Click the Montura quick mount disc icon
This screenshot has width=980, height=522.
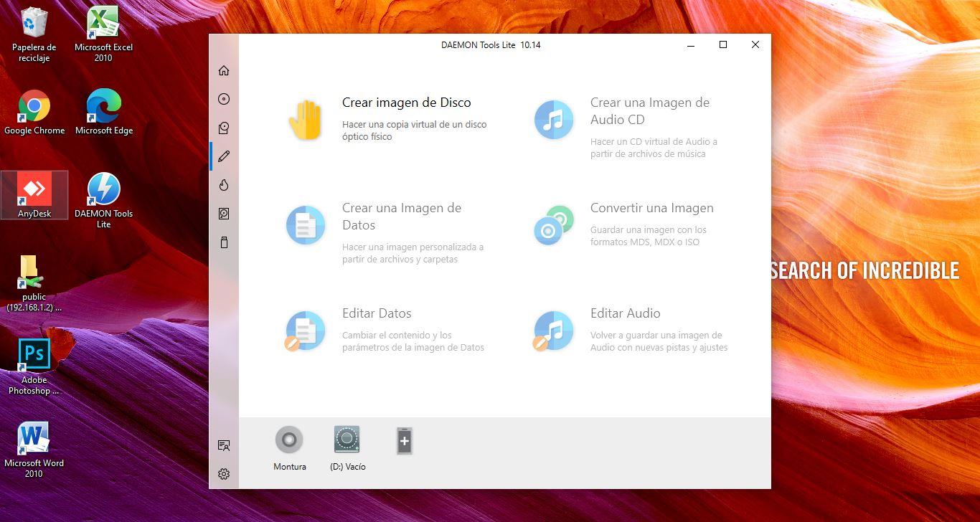pyautogui.click(x=289, y=440)
